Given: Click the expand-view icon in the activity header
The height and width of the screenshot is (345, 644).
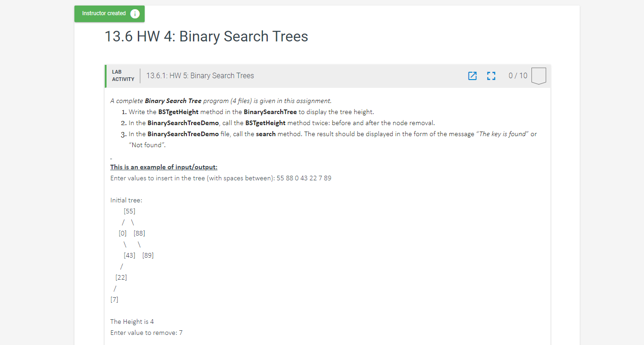Looking at the screenshot, I should [491, 75].
